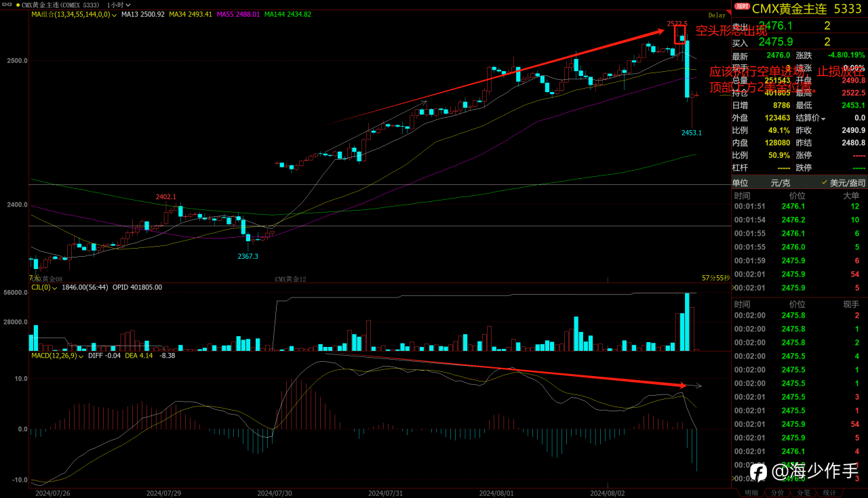Expand the MA组合(13,34,55,144,0,0) indicator dropdown
868x498 pixels.
tap(113, 14)
